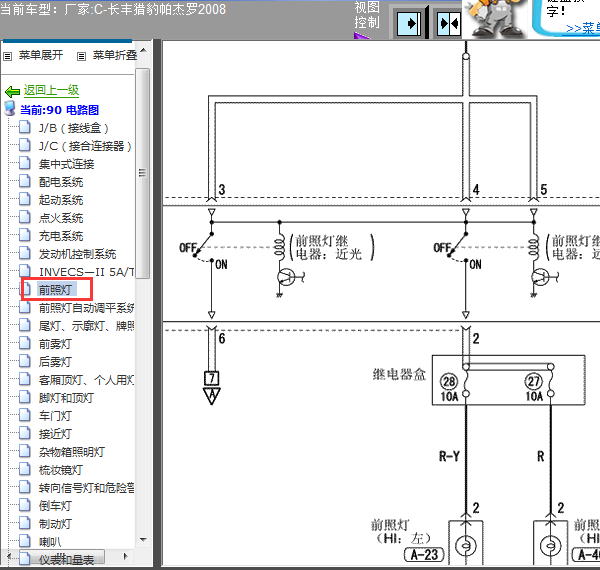Viewport: 600px width, 570px height.
Task: Click the document icon beside 车门灯
Action: [x=25, y=414]
